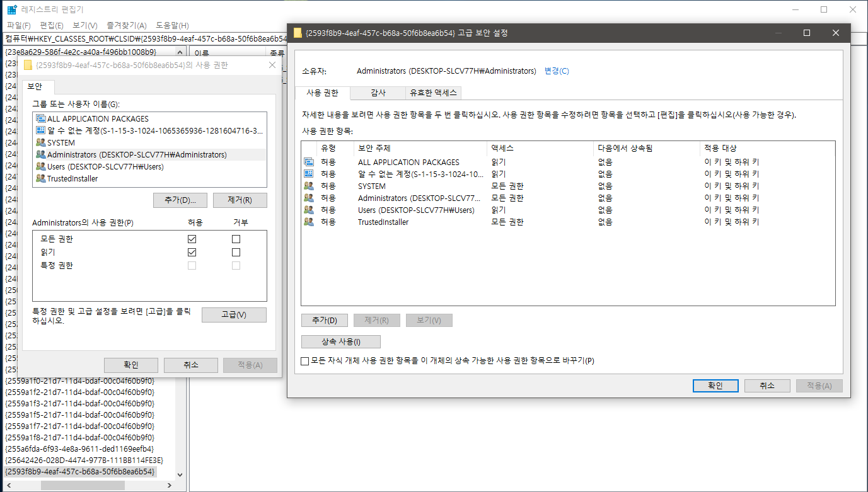Click ALL APPLICATION PACKAGES icon in permission entries
868x492 pixels.
(x=309, y=162)
